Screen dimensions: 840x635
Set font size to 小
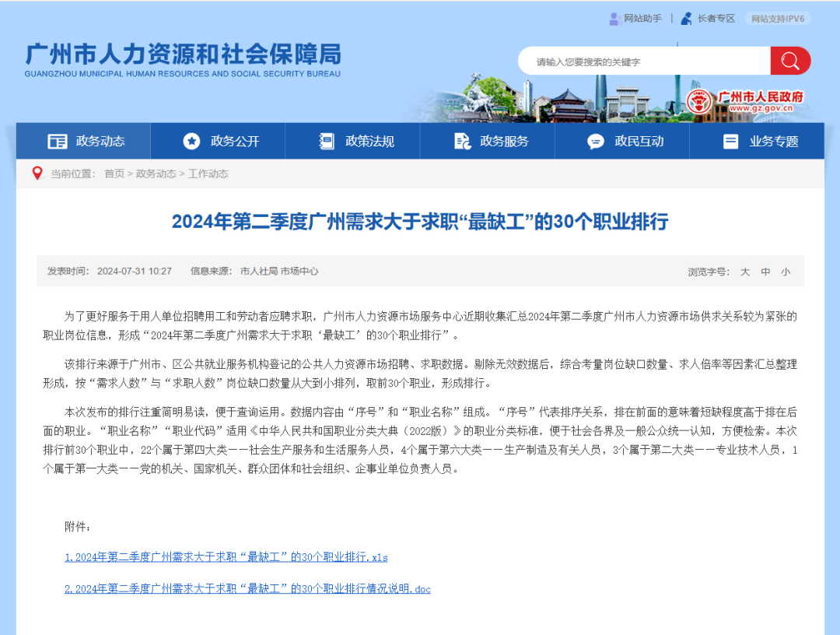click(786, 272)
